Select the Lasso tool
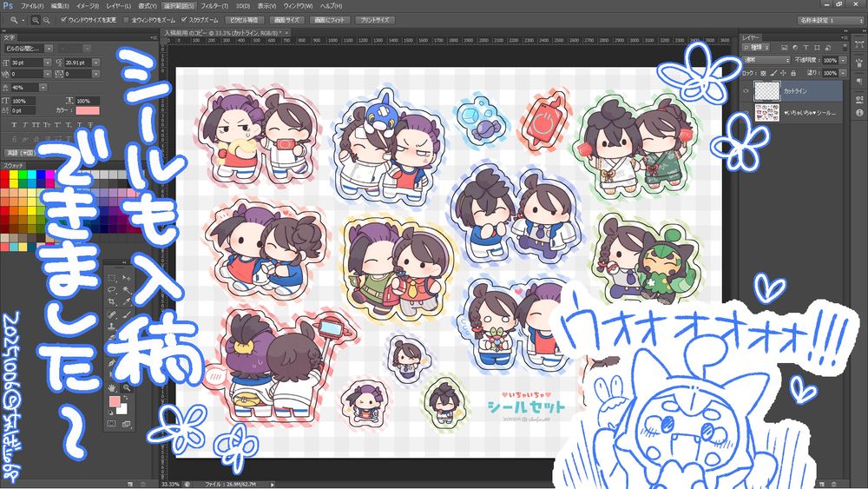 pos(112,289)
